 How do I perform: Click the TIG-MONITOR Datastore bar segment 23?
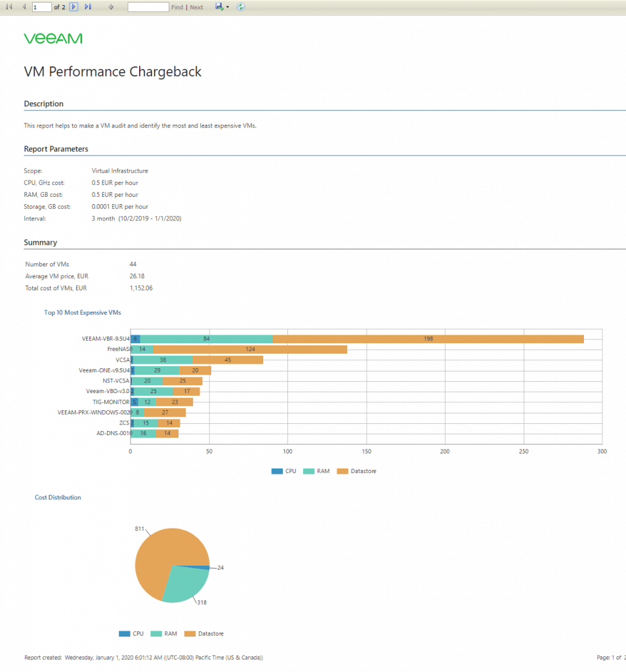(x=175, y=402)
